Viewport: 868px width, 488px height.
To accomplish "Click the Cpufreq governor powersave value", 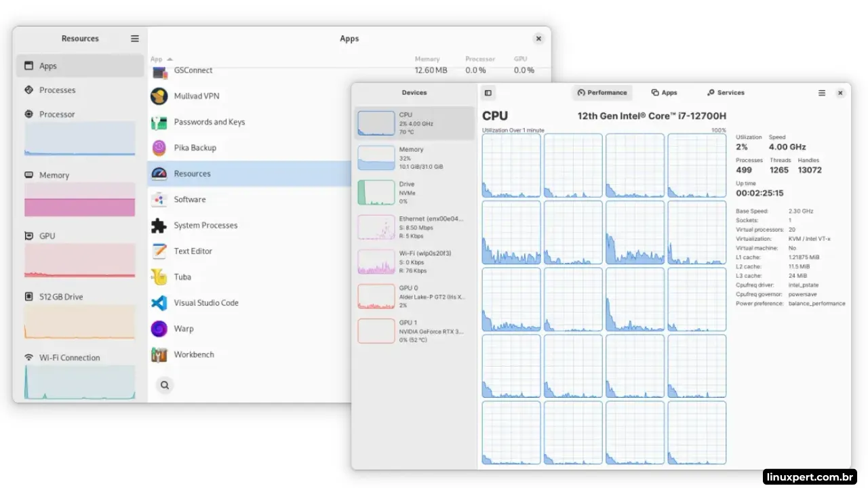I will point(804,294).
